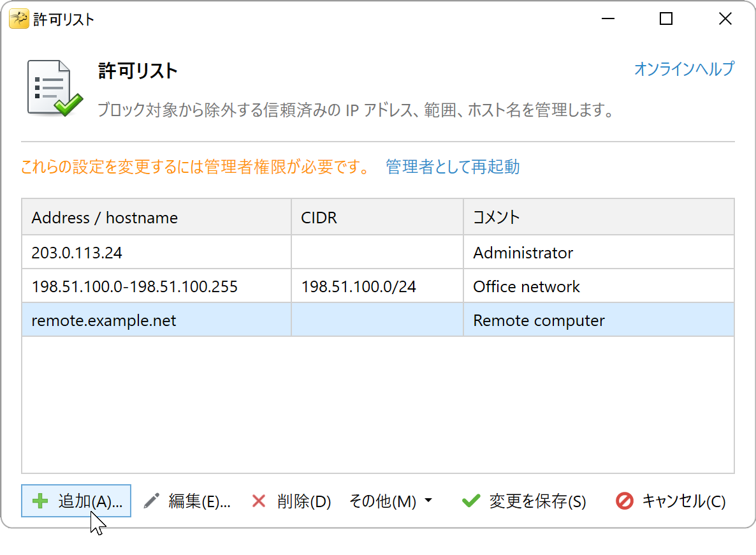This screenshot has height=555, width=756.
Task: Close the 許可リスト window
Action: tap(725, 19)
